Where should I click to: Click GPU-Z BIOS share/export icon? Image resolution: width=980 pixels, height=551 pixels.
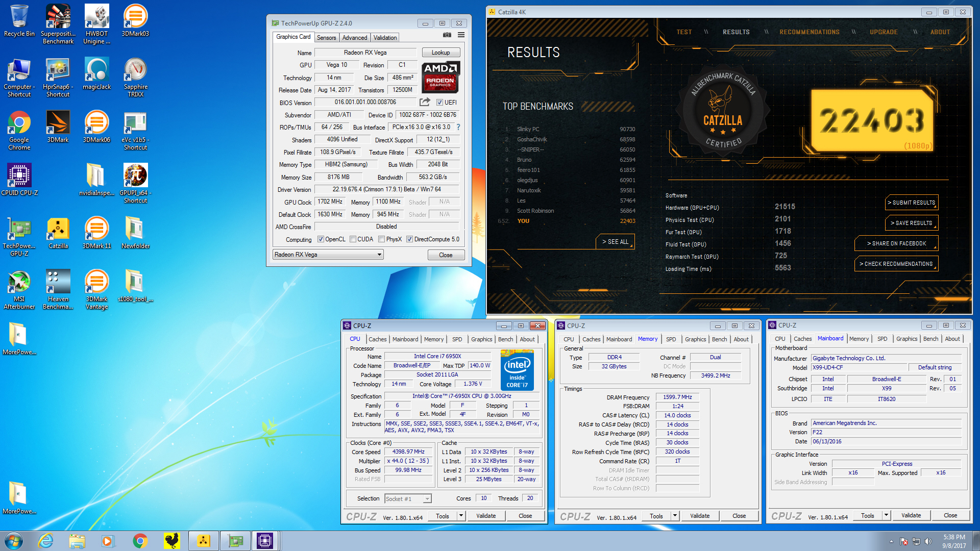coord(425,102)
